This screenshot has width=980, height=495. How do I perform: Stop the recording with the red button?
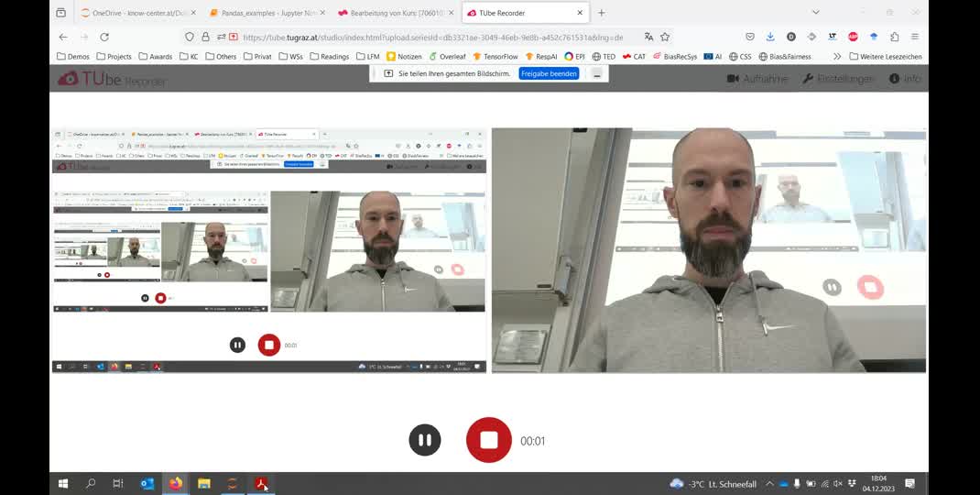pos(489,440)
